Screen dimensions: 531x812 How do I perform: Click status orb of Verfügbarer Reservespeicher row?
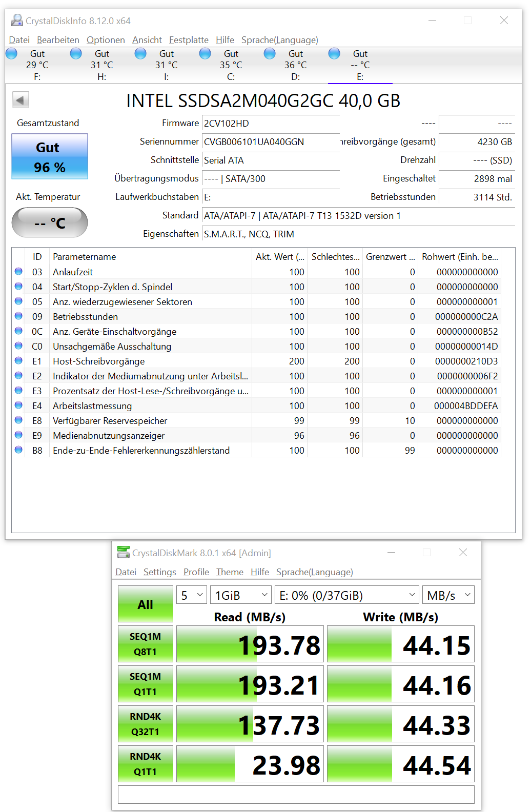[x=18, y=420]
